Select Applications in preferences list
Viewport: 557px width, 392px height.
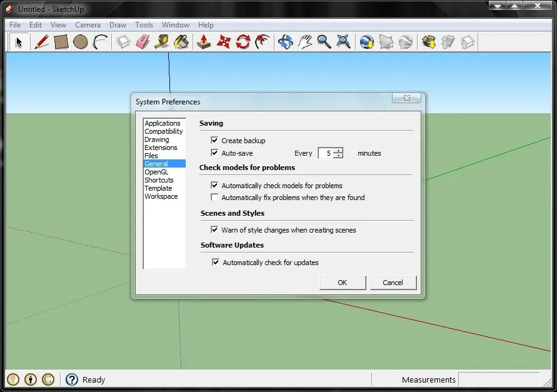pos(164,123)
